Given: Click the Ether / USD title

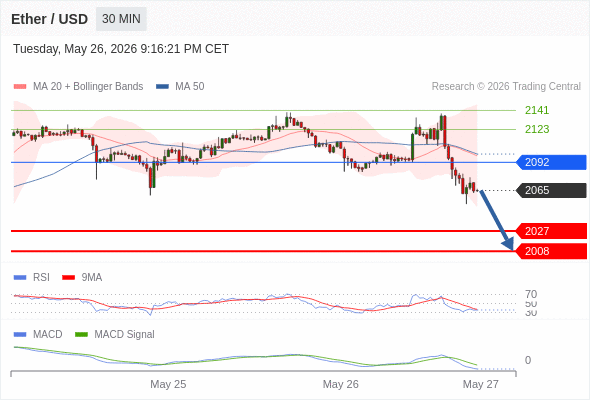Looking at the screenshot, I should 49,19.
